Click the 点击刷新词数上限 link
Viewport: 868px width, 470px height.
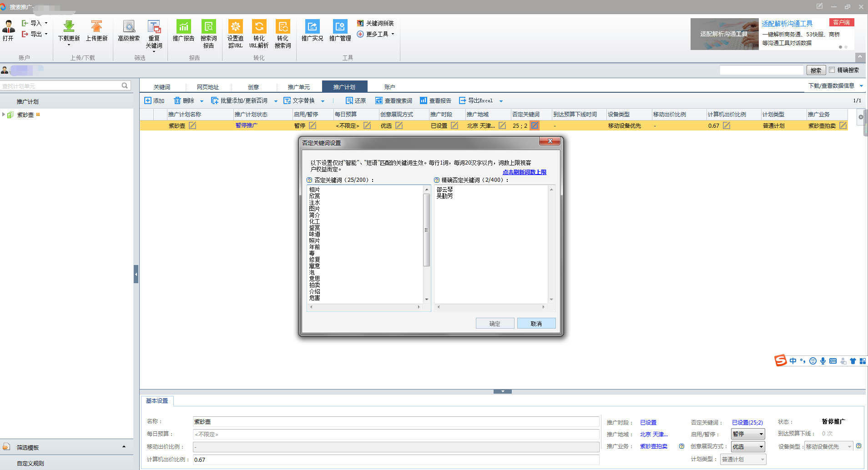524,172
